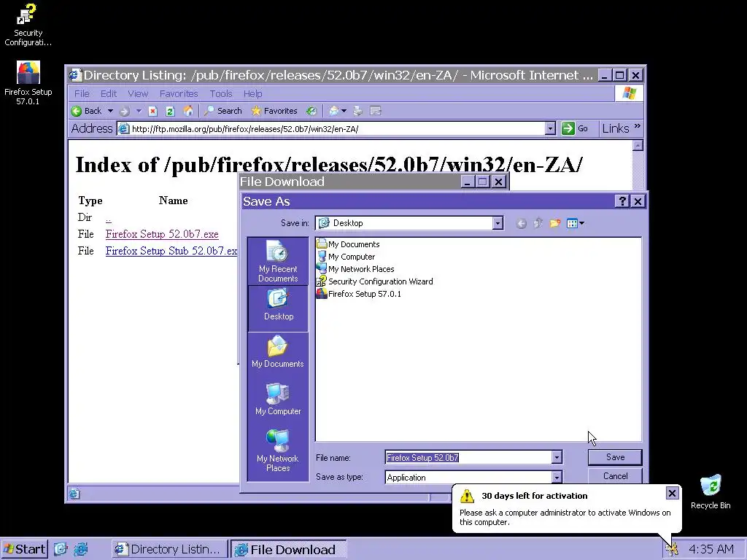Expand the 'Save as type' dropdown arrow
This screenshot has width=747, height=560.
click(x=557, y=477)
